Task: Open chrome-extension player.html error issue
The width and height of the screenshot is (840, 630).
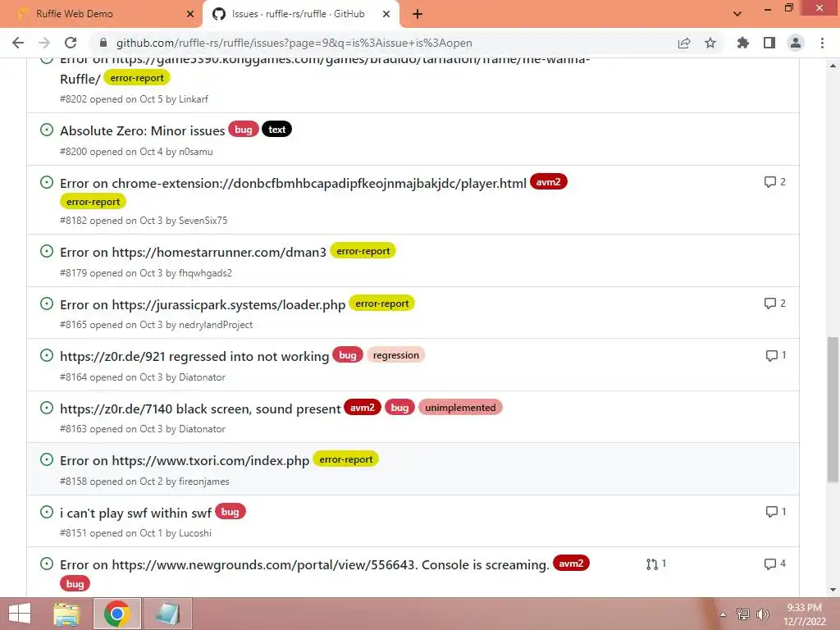Action: 293,183
